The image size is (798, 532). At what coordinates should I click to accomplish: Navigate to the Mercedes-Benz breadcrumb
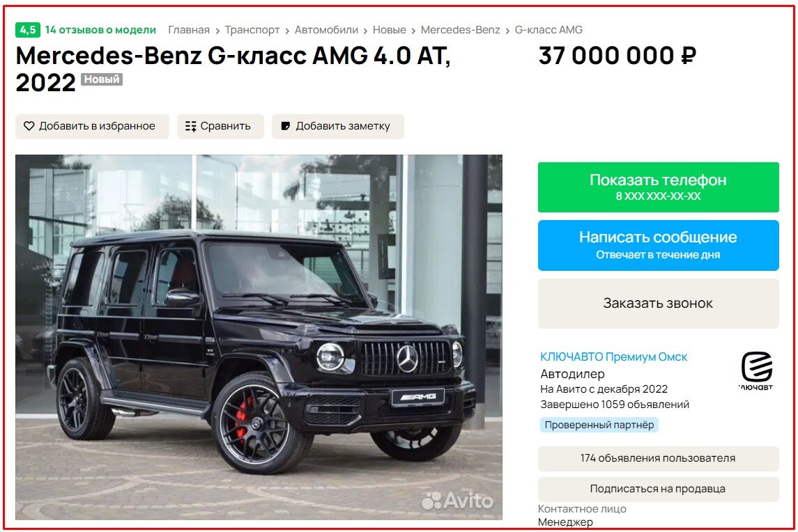point(460,30)
